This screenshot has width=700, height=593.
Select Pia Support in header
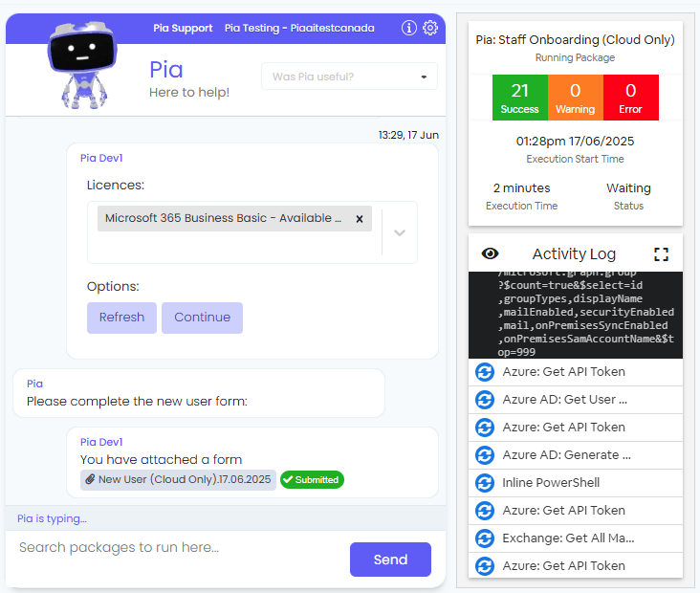[183, 28]
